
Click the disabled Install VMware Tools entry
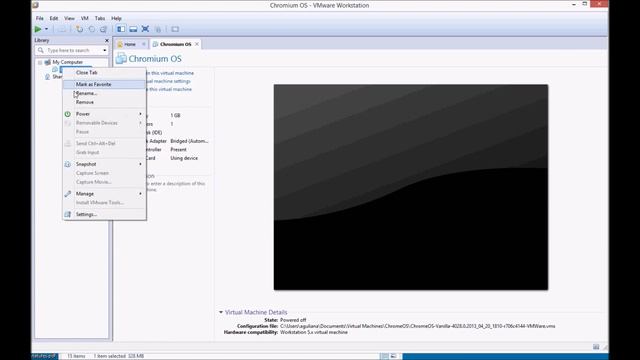(104, 203)
